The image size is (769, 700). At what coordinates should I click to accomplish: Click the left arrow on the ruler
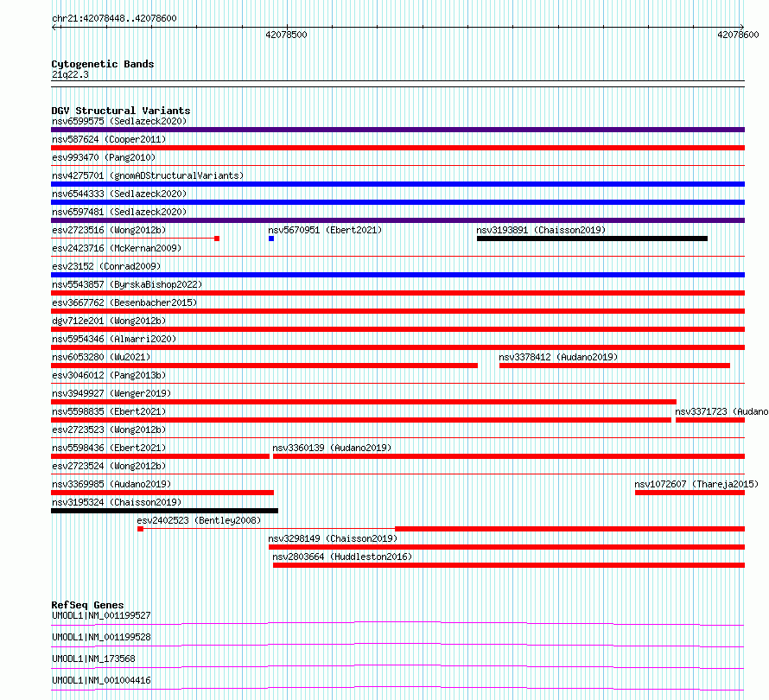point(54,28)
